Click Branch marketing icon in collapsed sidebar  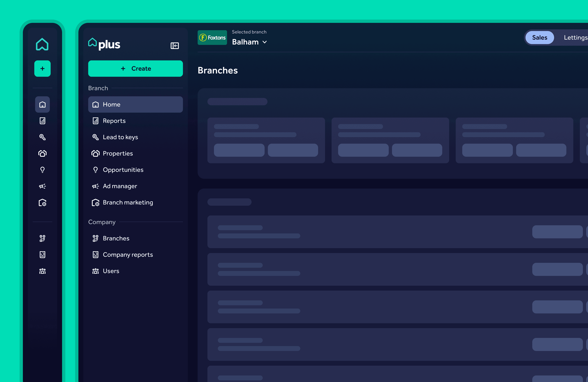[x=42, y=202]
